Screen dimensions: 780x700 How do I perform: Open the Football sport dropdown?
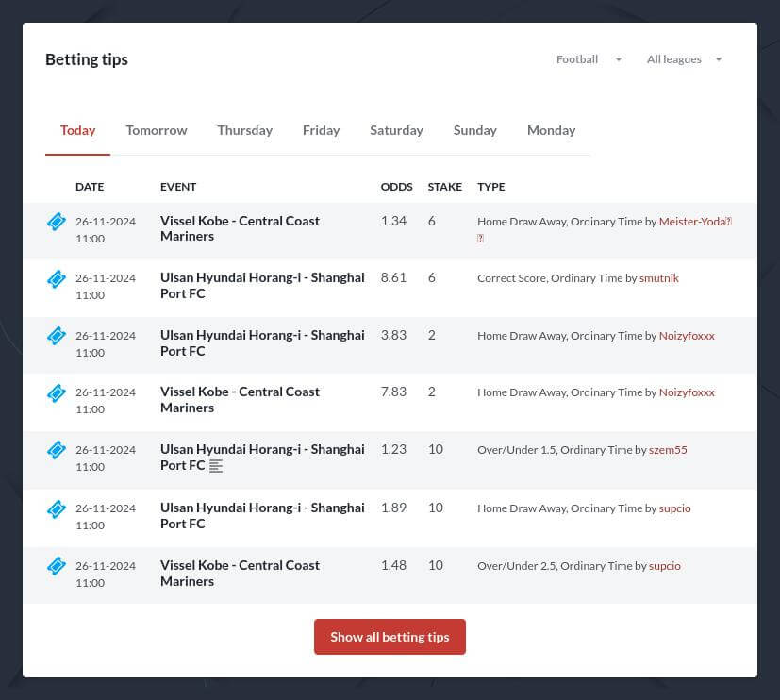[x=589, y=58]
